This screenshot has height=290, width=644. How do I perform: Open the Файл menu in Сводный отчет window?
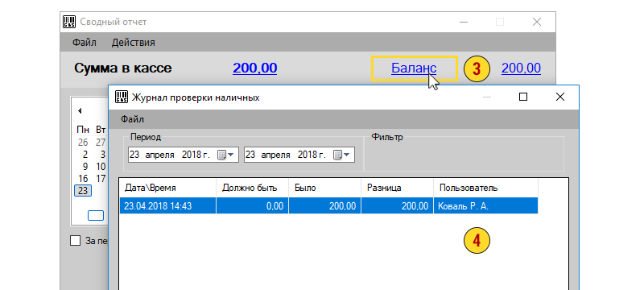pos(85,43)
